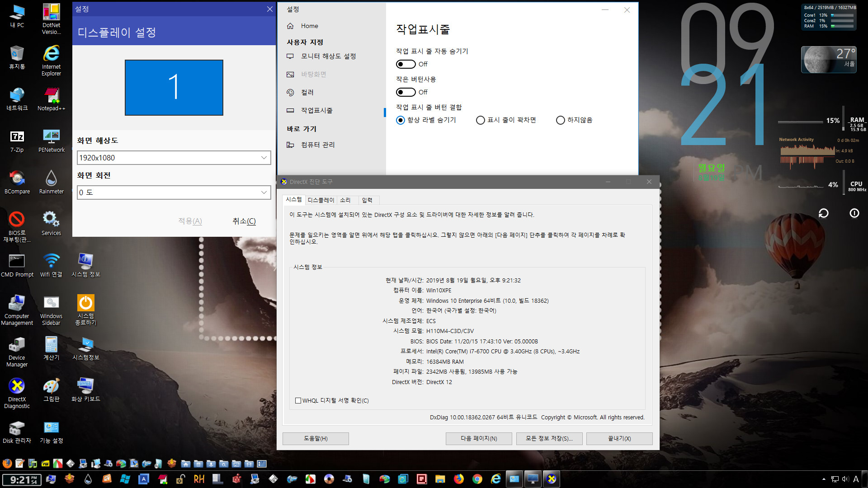
Task: Launch Notepad++ from the desktop
Action: pos(51,99)
